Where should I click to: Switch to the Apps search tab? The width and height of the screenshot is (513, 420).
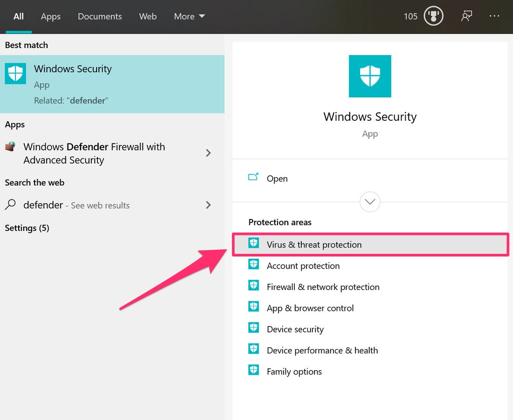[x=51, y=16]
